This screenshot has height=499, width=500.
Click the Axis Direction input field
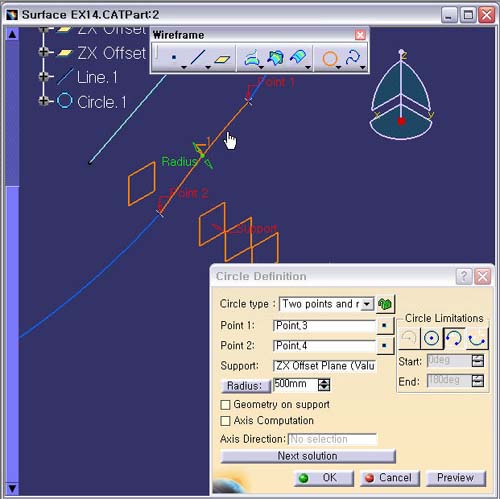(x=332, y=439)
